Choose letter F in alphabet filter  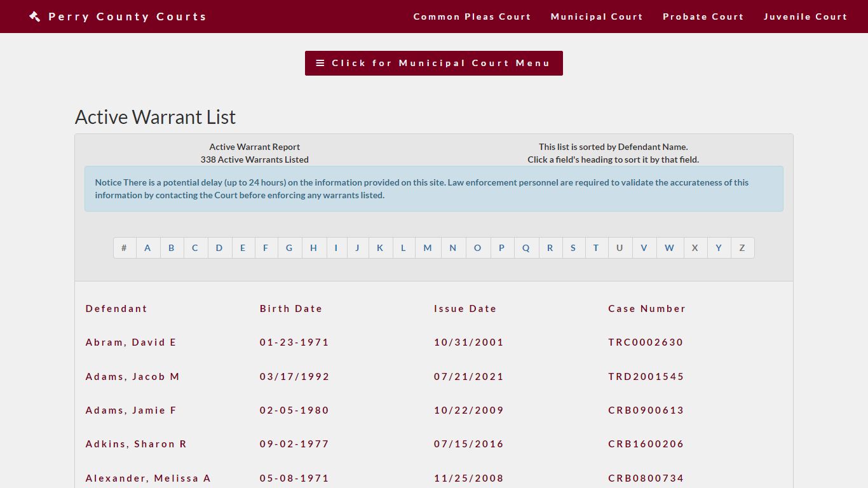266,248
